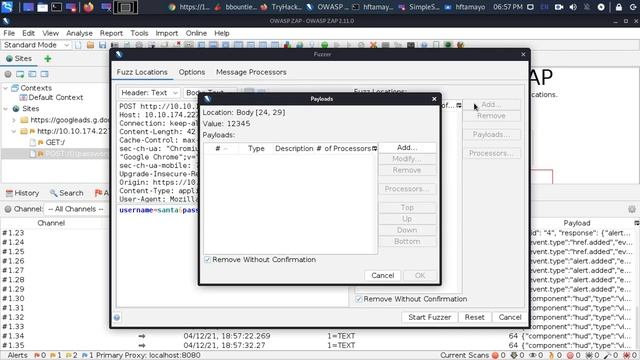The image size is (640, 360).
Task: Open the Report menu
Action: (x=111, y=33)
